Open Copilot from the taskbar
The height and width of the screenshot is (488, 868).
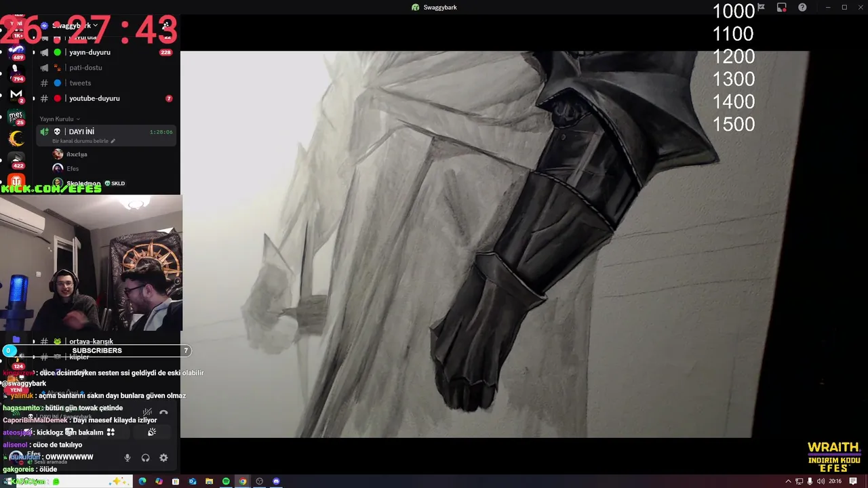(x=159, y=481)
